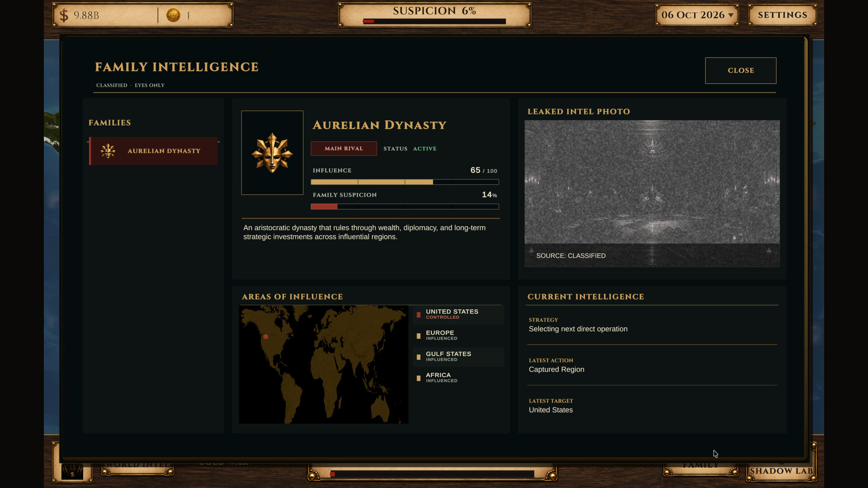The height and width of the screenshot is (488, 868).
Task: Click the gold swatch beside Gulf States
Action: [419, 357]
